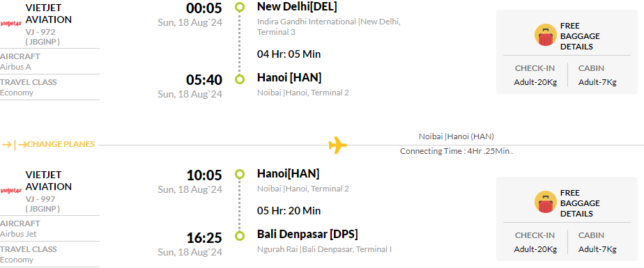Click the New Delhi[DEL] departure heading

[297, 6]
